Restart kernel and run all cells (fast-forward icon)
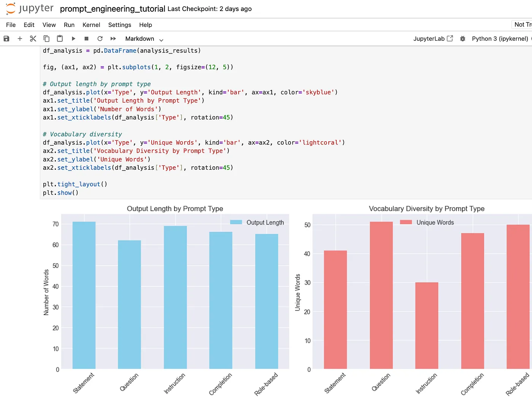 [x=113, y=39]
